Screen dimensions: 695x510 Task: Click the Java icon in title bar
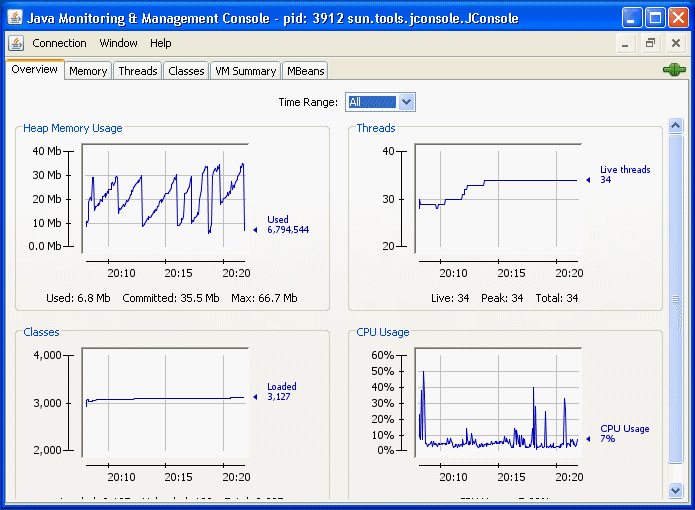pyautogui.click(x=14, y=18)
